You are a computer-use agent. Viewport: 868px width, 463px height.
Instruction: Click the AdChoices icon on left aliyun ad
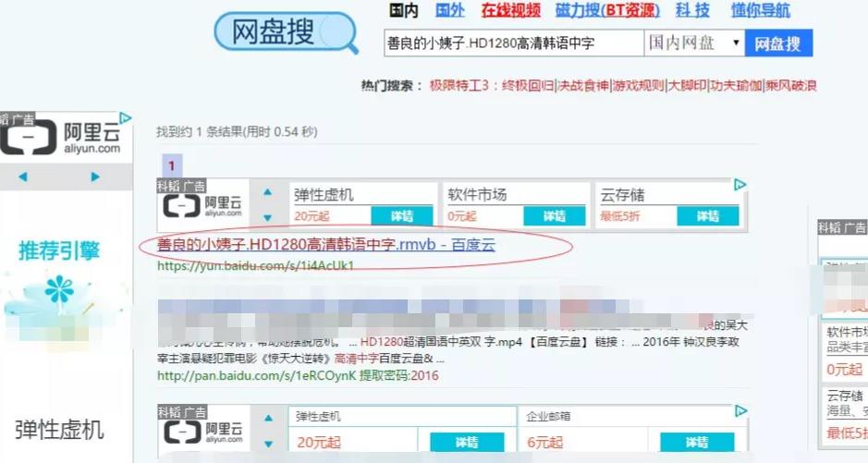tap(126, 118)
